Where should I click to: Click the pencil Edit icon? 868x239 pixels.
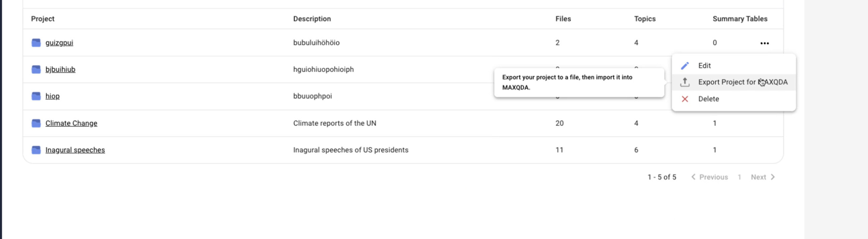pos(685,66)
